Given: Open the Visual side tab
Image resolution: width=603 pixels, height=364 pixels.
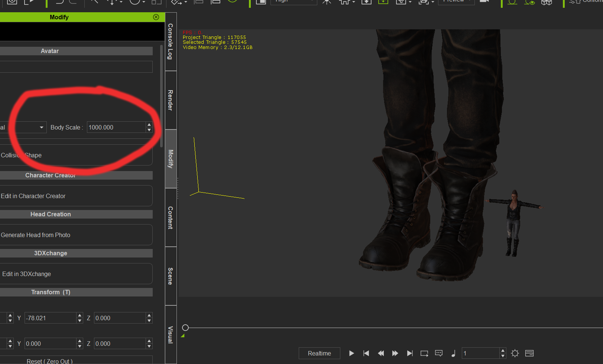Looking at the screenshot, I should [x=171, y=335].
